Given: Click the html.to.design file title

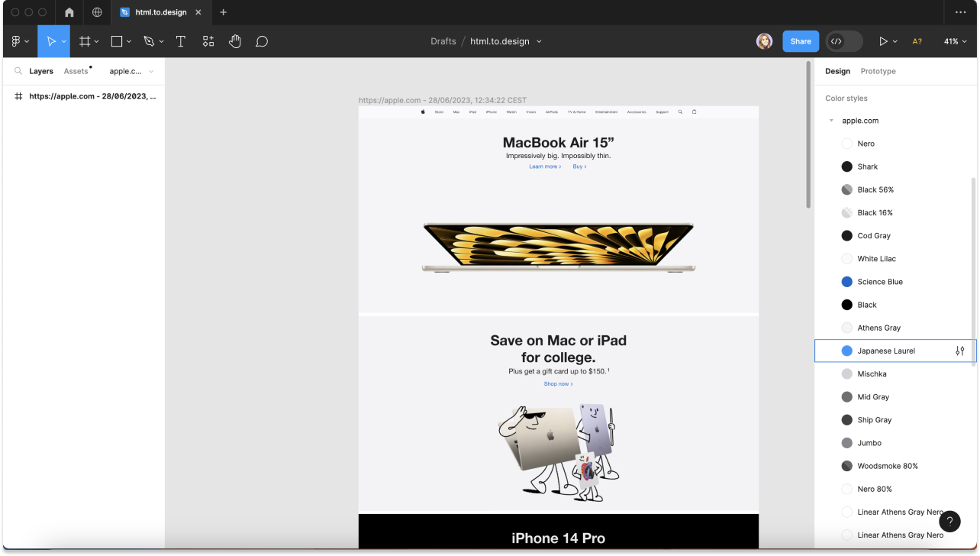Looking at the screenshot, I should [499, 41].
